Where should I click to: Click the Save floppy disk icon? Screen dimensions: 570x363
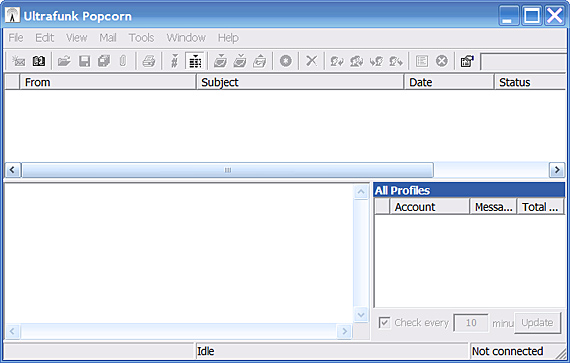(84, 61)
